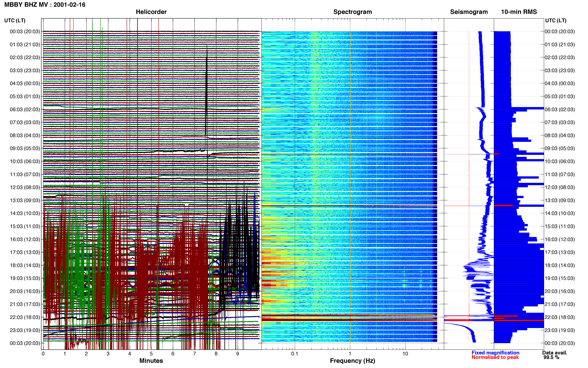The width and height of the screenshot is (588, 368).
Task: Click RMS-side time label "13:03 (09:03)"
Action: (x=560, y=200)
